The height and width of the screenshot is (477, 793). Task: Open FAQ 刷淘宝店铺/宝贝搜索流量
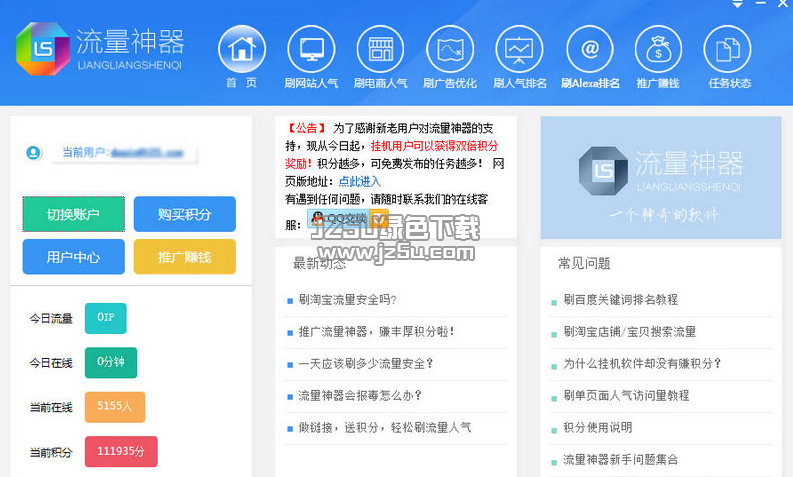point(630,331)
